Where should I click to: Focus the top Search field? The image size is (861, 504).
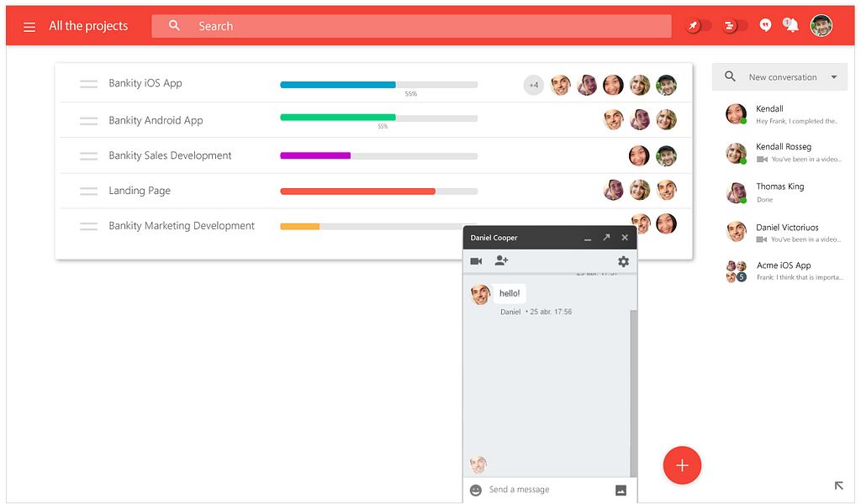coord(411,26)
